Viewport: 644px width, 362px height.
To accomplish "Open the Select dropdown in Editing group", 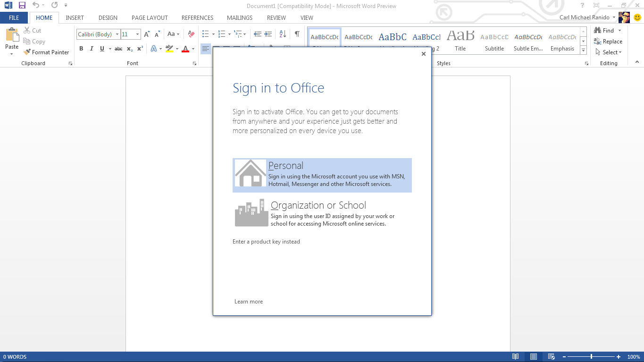I will point(609,52).
